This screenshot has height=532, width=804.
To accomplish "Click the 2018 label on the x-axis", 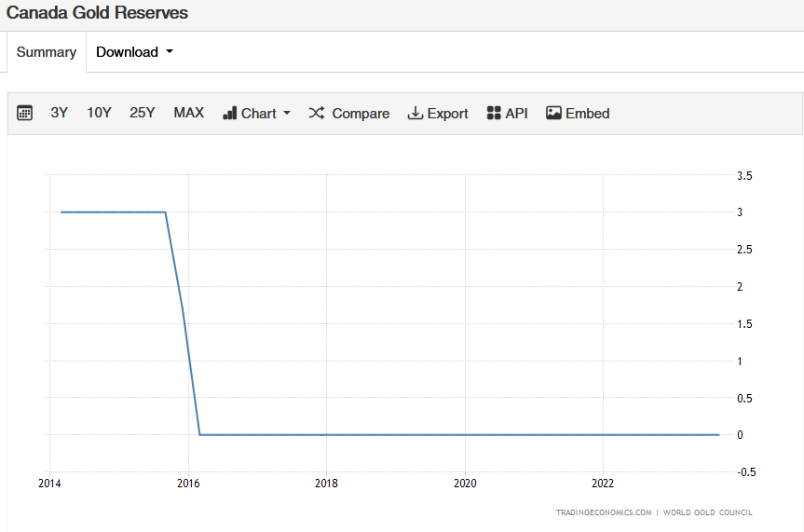I will (x=326, y=484).
